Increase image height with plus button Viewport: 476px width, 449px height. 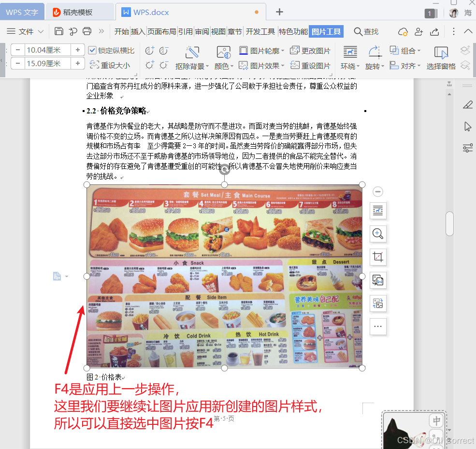(78, 50)
